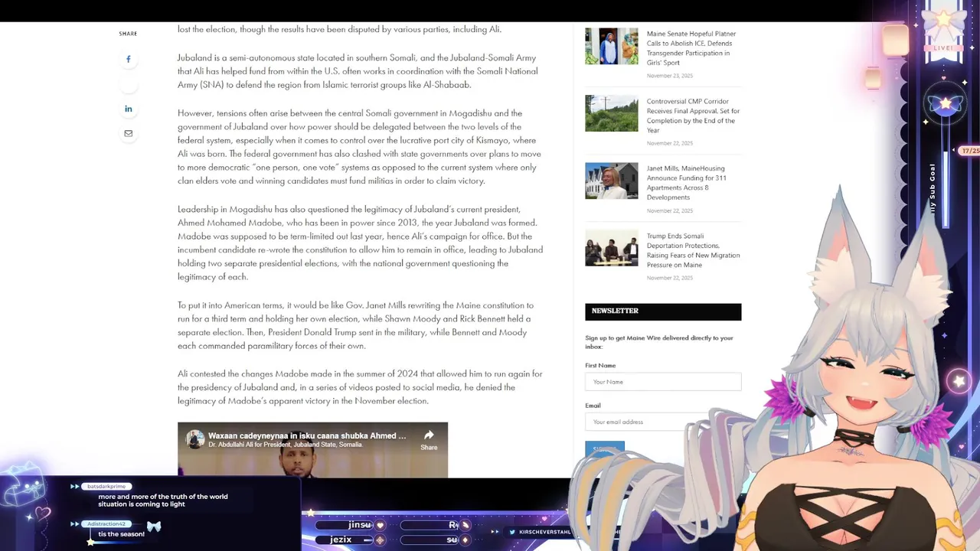980x551 pixels.
Task: Click bow emote after Adistraction42 message
Action: click(x=154, y=527)
